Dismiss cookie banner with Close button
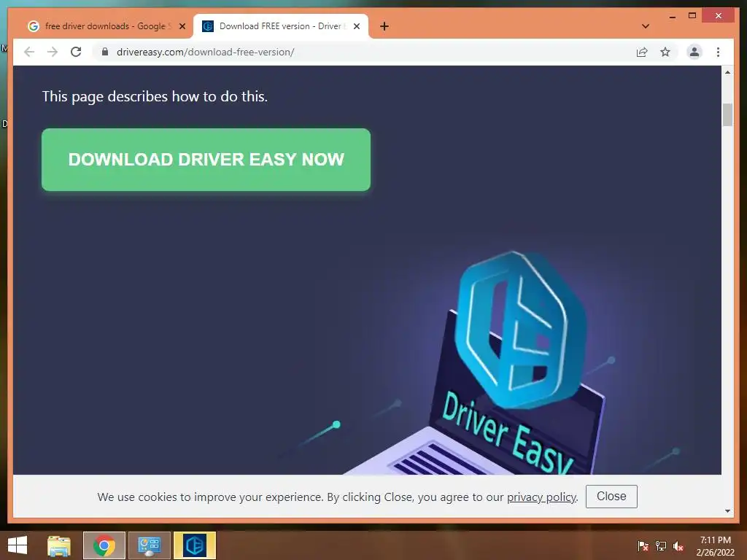Screen dimensions: 747x560 [x=611, y=496]
